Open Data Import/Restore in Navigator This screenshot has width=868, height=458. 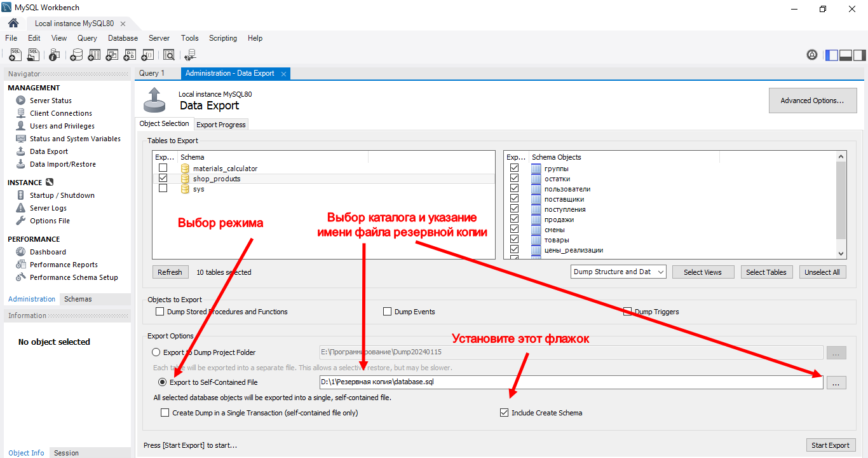pyautogui.click(x=63, y=164)
